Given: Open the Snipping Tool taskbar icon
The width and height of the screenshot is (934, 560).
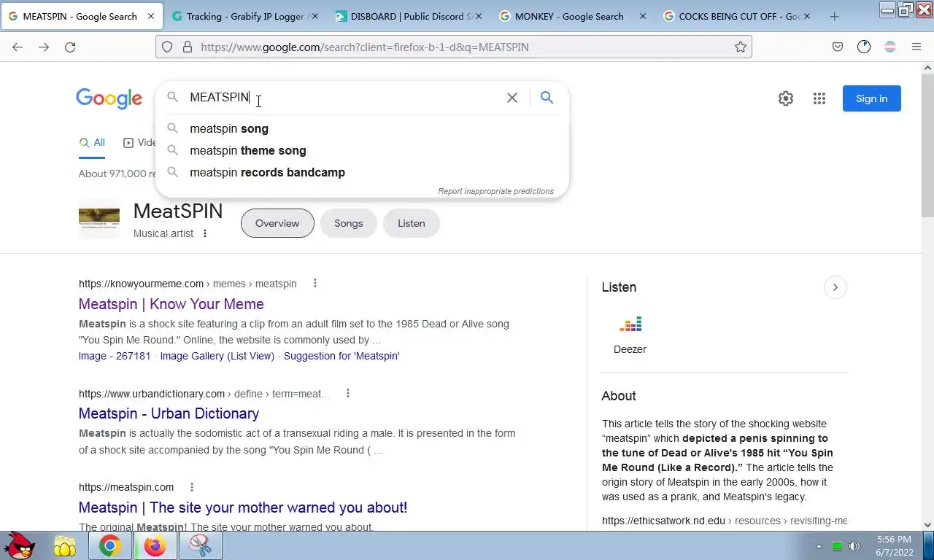Looking at the screenshot, I should pyautogui.click(x=201, y=545).
